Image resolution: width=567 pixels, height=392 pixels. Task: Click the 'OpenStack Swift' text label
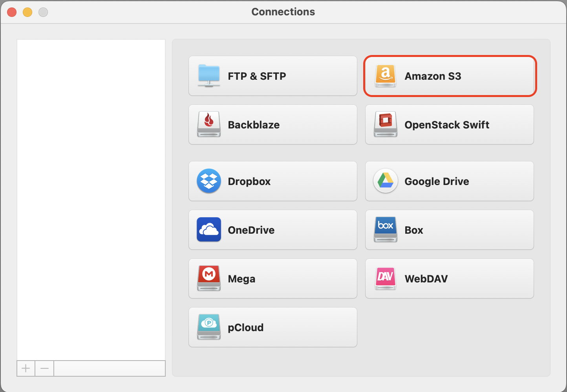tap(447, 125)
